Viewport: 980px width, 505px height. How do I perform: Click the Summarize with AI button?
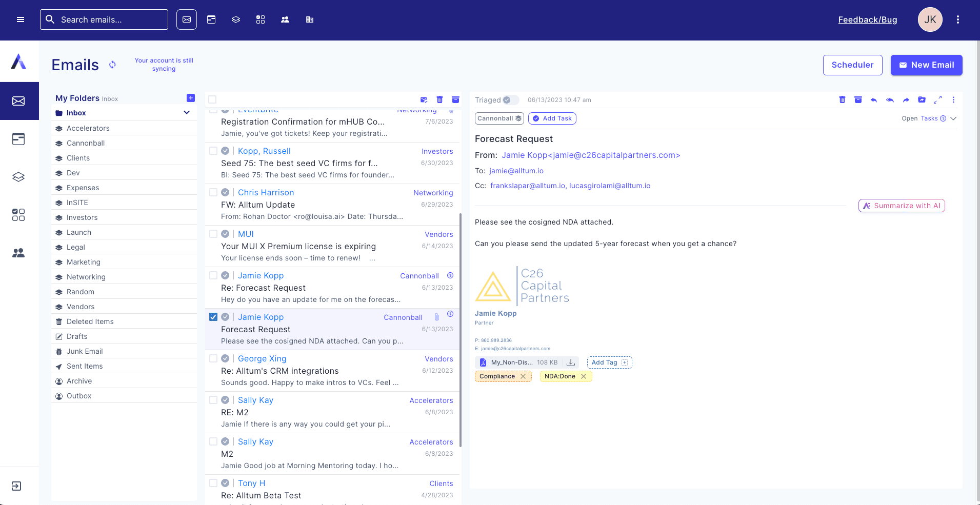pyautogui.click(x=902, y=206)
